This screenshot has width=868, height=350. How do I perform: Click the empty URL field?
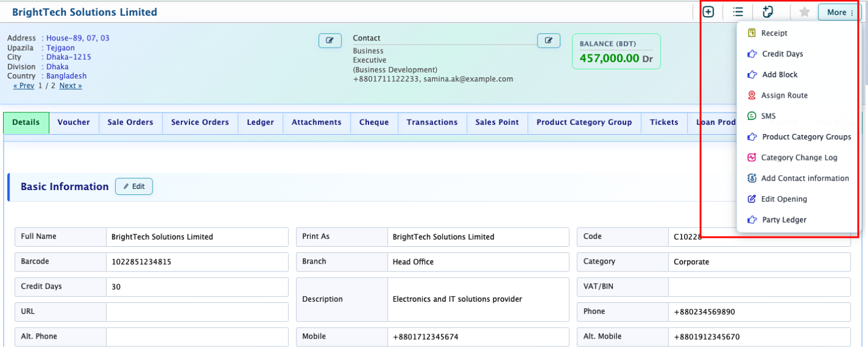coord(197,311)
